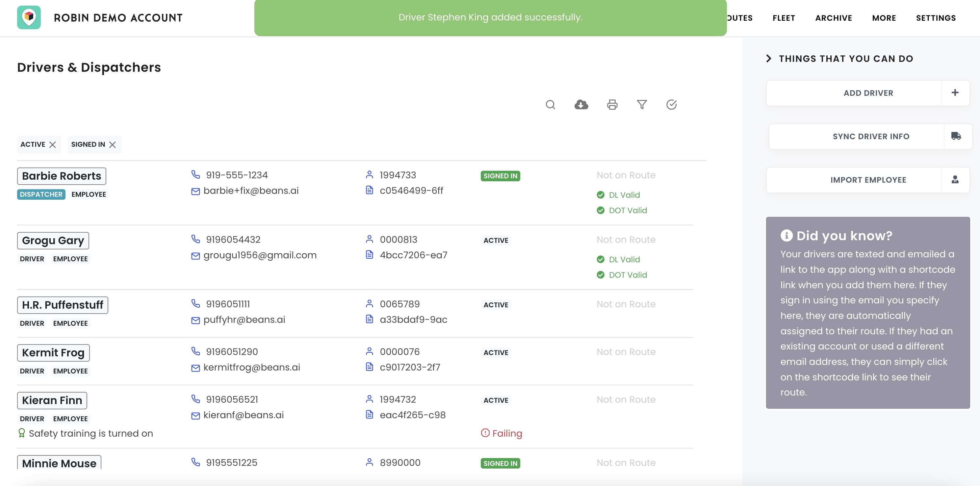Click email barbie+fix@beans.ai

coord(251,191)
